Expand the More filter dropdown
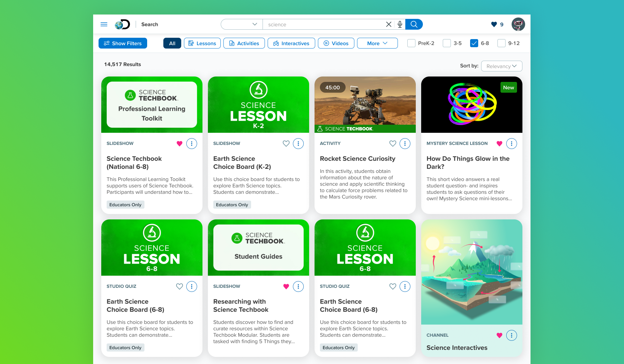 377,43
